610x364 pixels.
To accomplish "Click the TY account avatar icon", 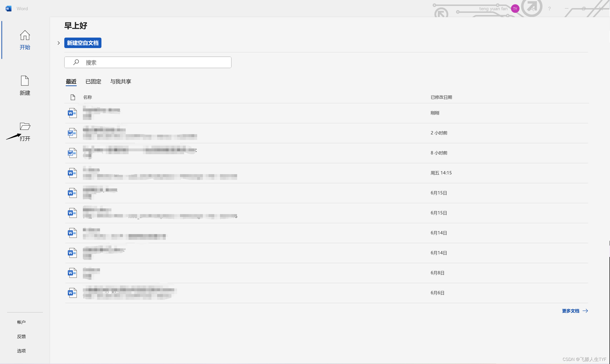I will tap(515, 9).
